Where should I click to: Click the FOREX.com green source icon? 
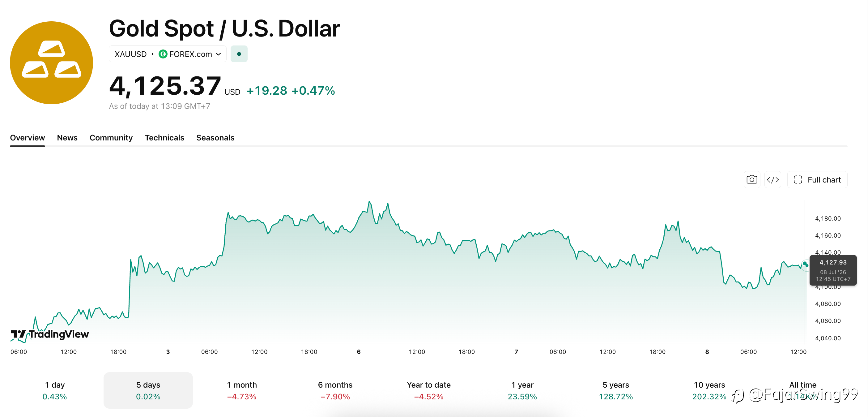click(163, 54)
